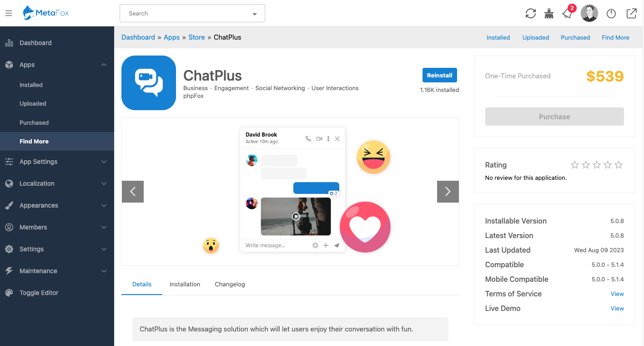Expand the Settings chevron in sidebar
Image resolution: width=644 pixels, height=346 pixels.
click(x=104, y=249)
